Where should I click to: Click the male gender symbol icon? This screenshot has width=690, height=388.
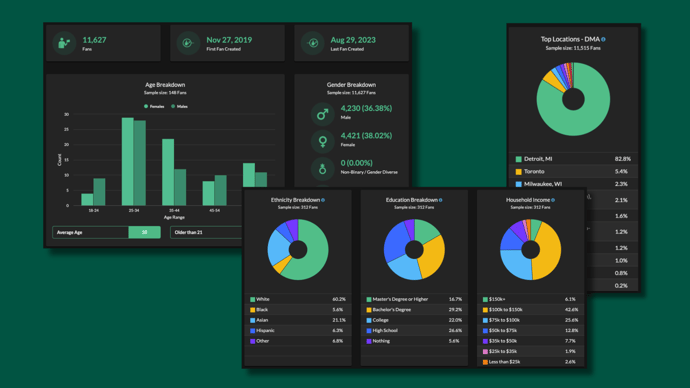[x=323, y=114]
